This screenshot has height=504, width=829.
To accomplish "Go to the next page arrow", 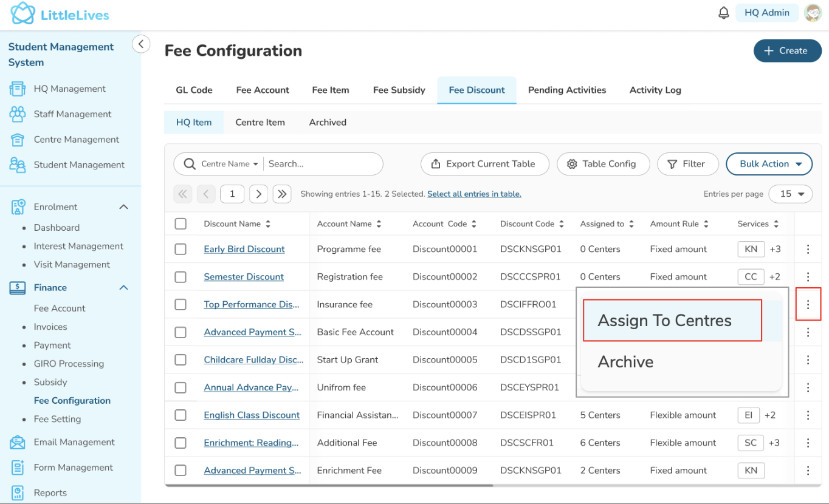I will click(x=258, y=194).
